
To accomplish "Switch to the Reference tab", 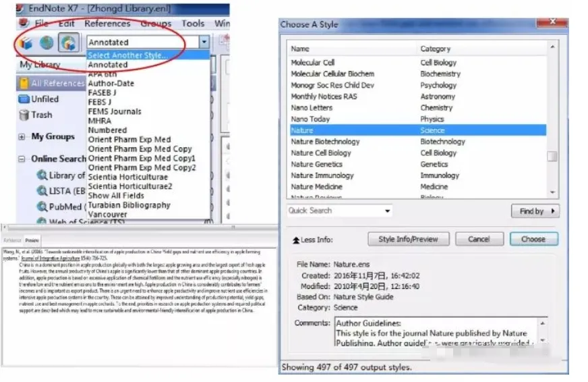I will pyautogui.click(x=12, y=240).
